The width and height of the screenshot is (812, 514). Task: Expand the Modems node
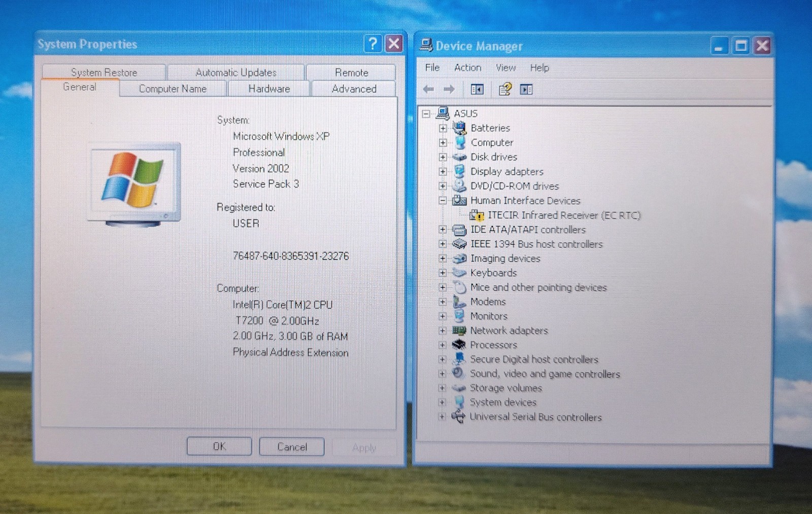(x=442, y=302)
